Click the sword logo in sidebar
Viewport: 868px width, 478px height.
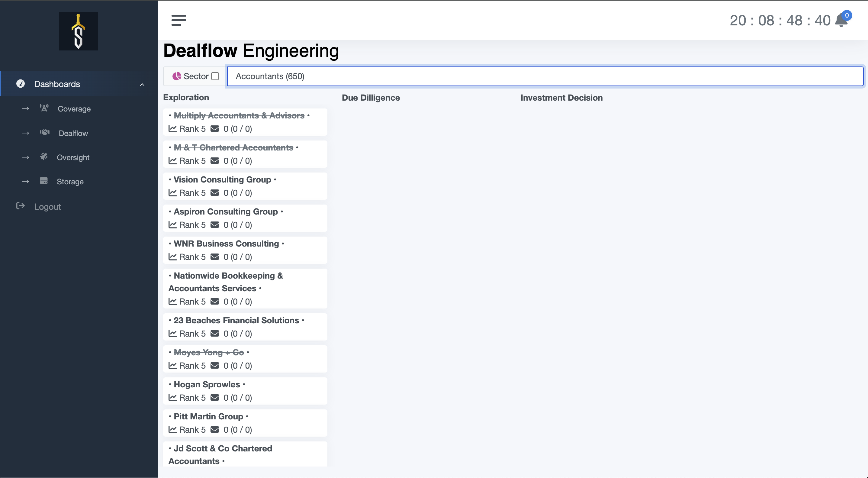79,31
